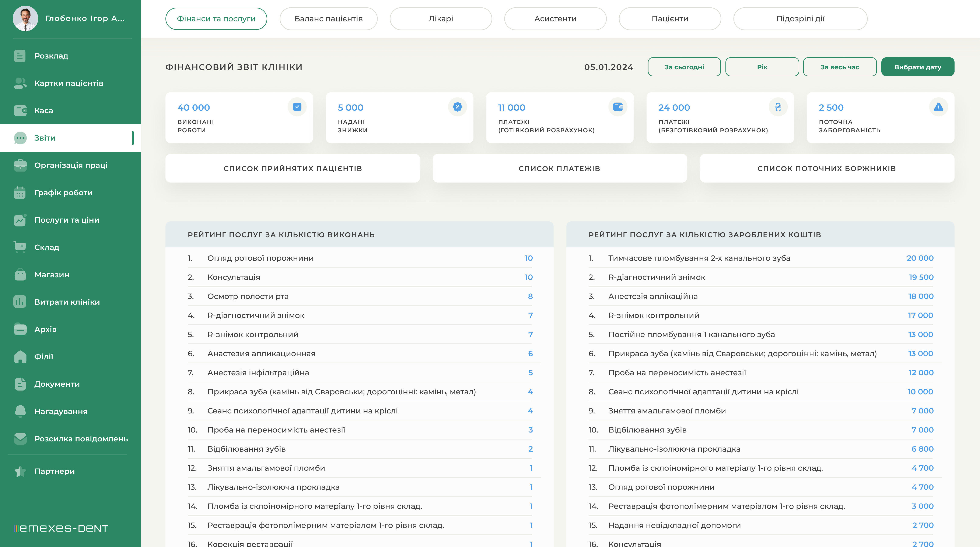The height and width of the screenshot is (547, 980).
Task: Select the Філії house icon
Action: 20,357
